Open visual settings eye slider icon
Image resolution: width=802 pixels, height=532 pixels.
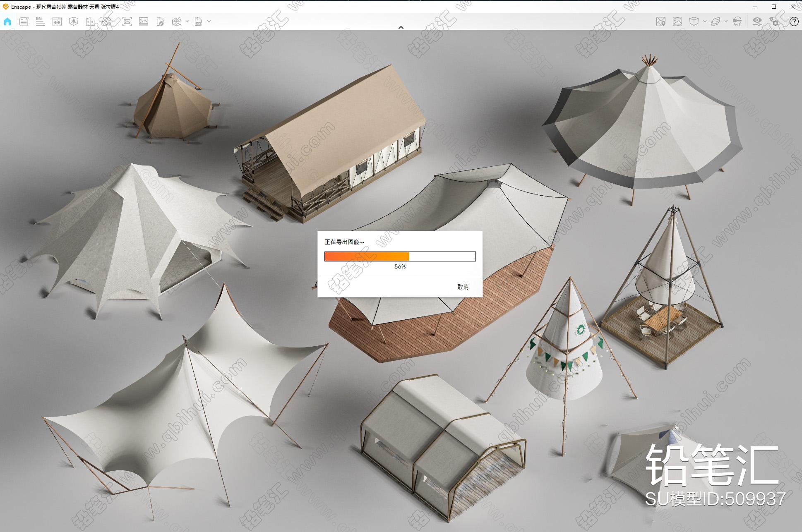click(757, 22)
